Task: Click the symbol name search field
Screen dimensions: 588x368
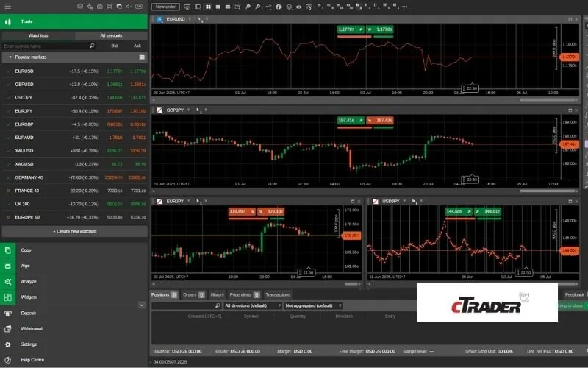Action: 49,46
